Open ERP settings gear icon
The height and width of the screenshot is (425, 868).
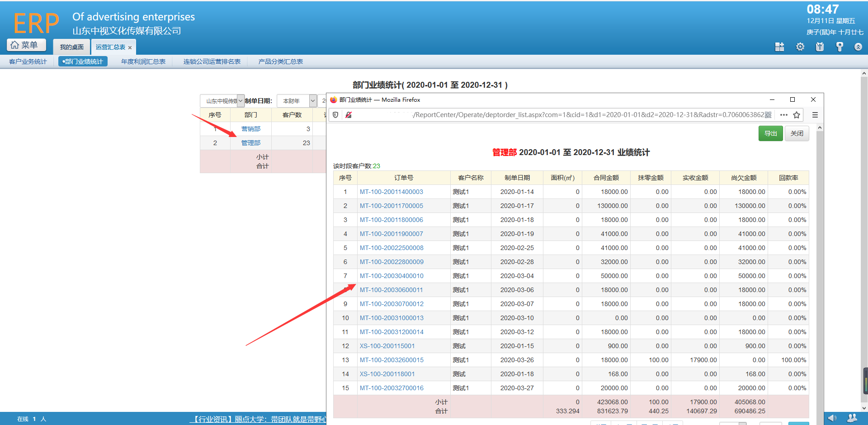[800, 47]
